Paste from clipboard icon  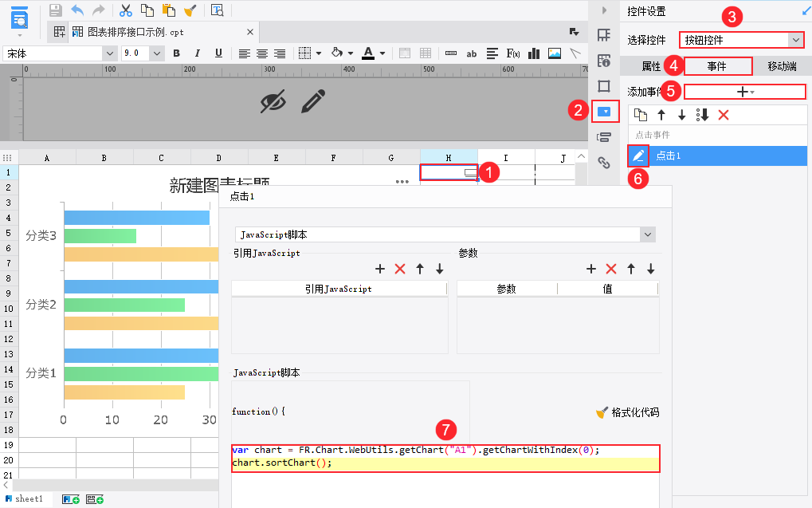168,10
